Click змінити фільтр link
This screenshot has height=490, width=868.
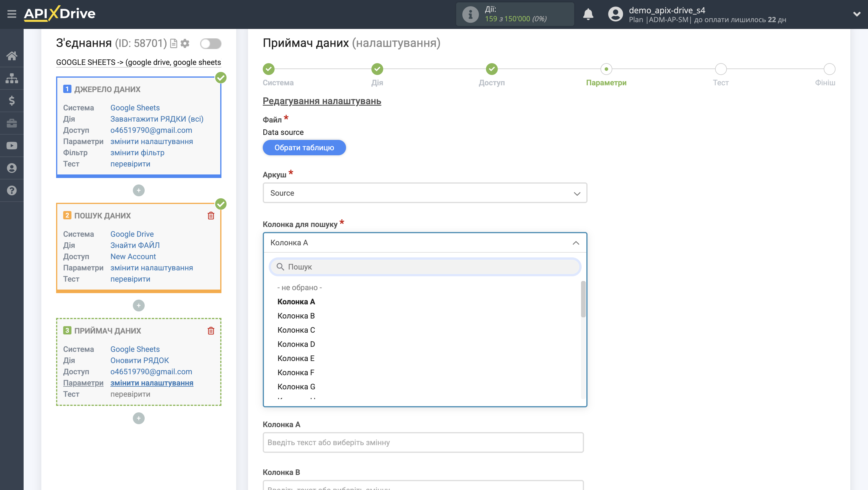point(138,153)
